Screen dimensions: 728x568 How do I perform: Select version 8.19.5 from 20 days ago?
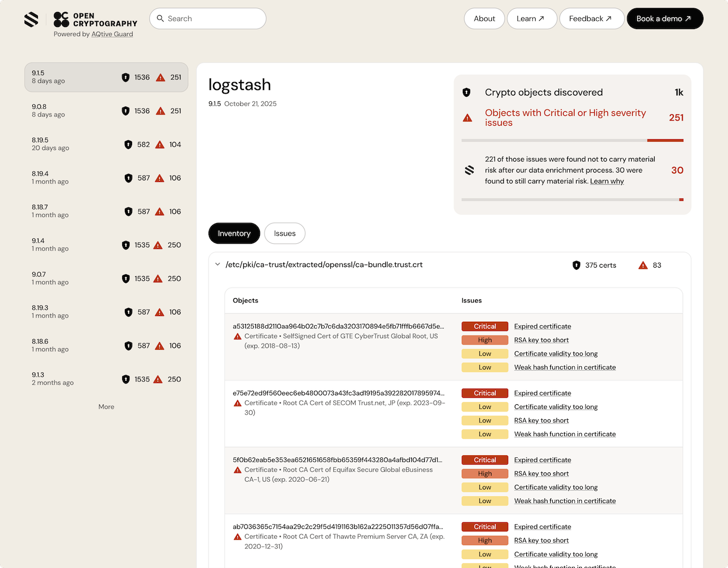(x=106, y=144)
